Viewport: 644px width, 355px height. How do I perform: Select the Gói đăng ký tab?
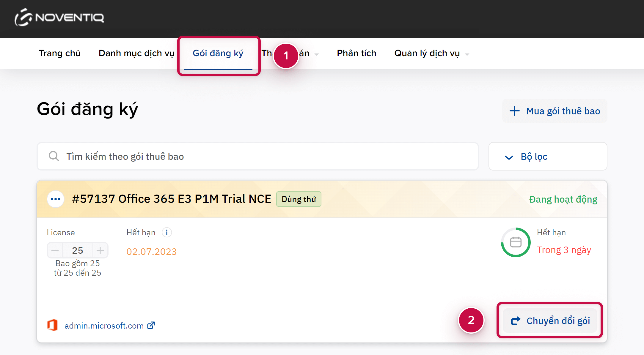(x=218, y=53)
